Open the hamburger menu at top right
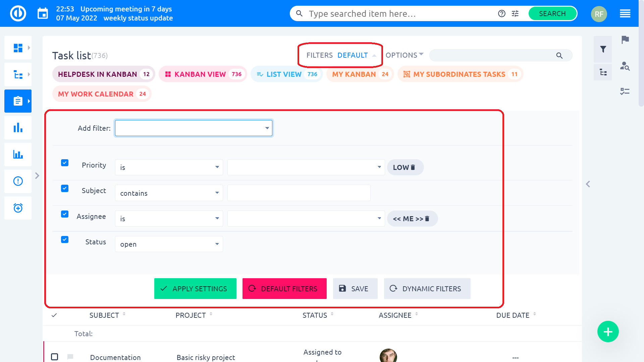The width and height of the screenshot is (644, 362). click(625, 14)
